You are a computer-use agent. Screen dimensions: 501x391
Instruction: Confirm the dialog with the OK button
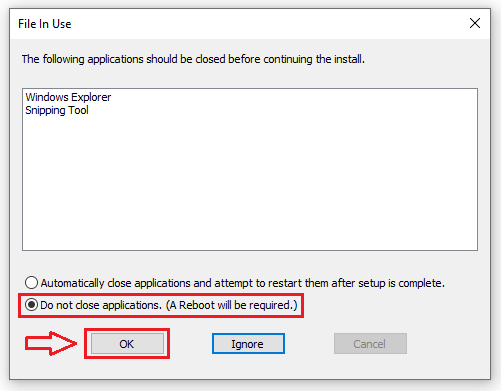click(x=127, y=344)
